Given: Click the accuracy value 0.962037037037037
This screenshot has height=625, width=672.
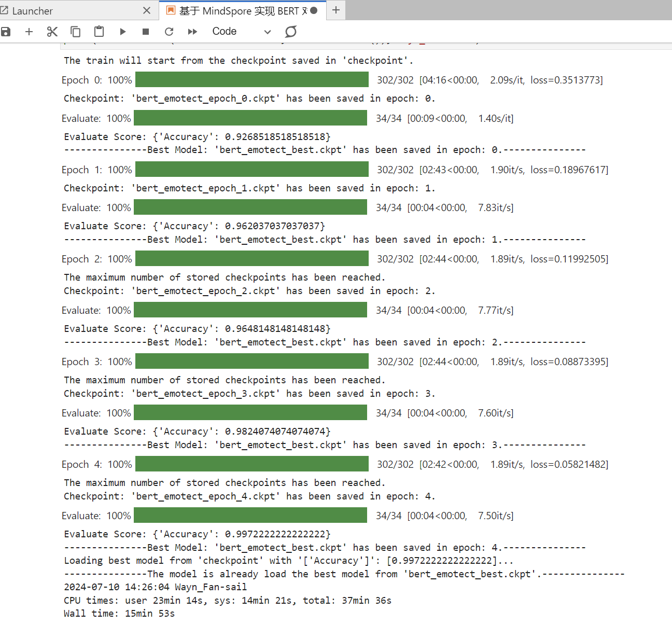Looking at the screenshot, I should tap(272, 226).
